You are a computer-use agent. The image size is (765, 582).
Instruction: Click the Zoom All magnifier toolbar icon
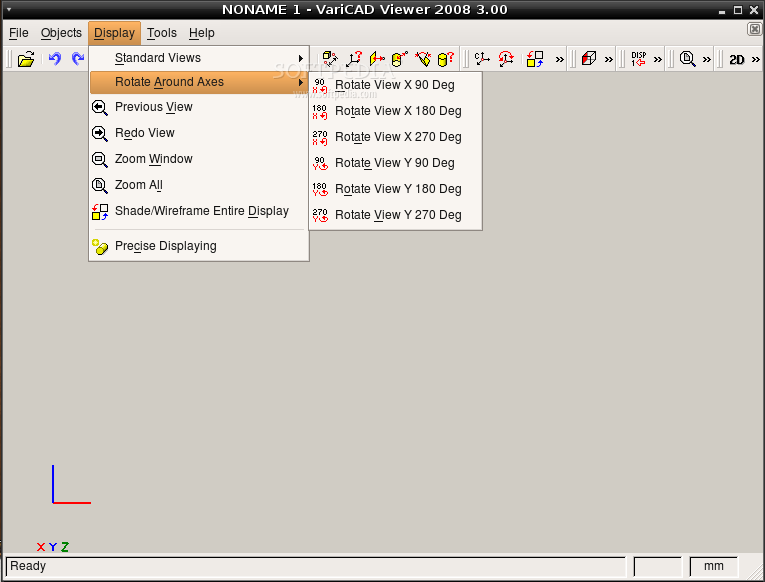click(x=687, y=59)
